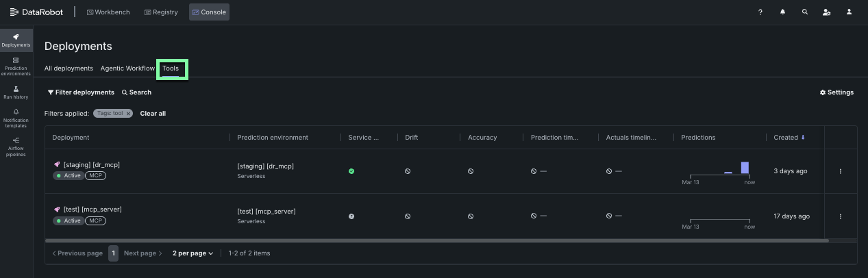Remove the 'Tags: tool' filter chip
The width and height of the screenshot is (868, 278).
128,114
